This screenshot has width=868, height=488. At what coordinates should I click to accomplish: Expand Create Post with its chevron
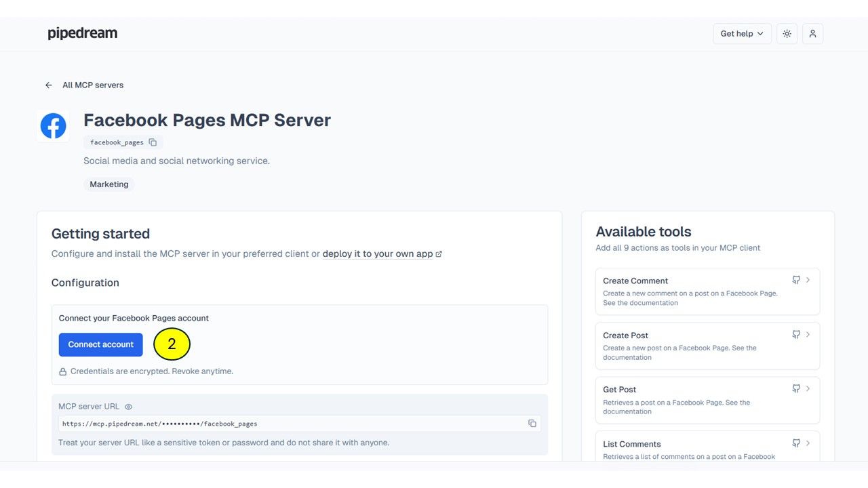click(x=808, y=335)
